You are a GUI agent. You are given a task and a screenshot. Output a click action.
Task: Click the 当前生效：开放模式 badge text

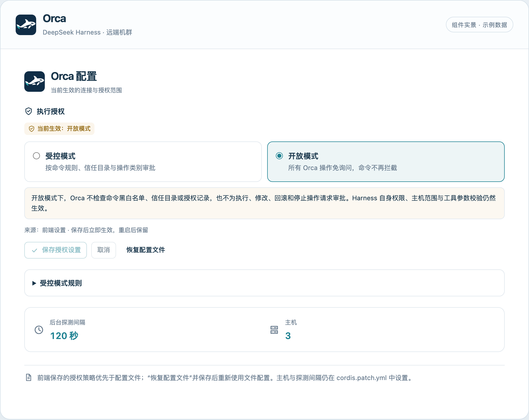click(64, 129)
